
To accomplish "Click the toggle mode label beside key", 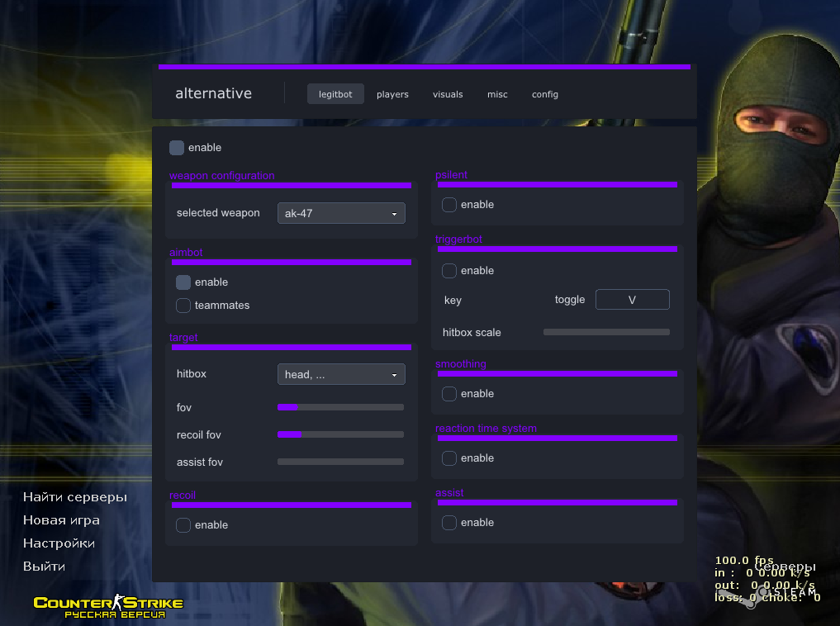I will [569, 299].
